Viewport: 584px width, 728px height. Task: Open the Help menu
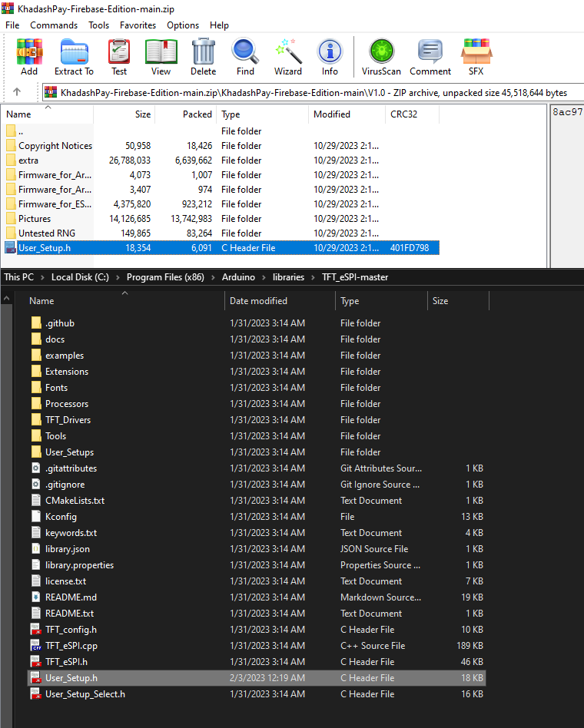(x=219, y=25)
